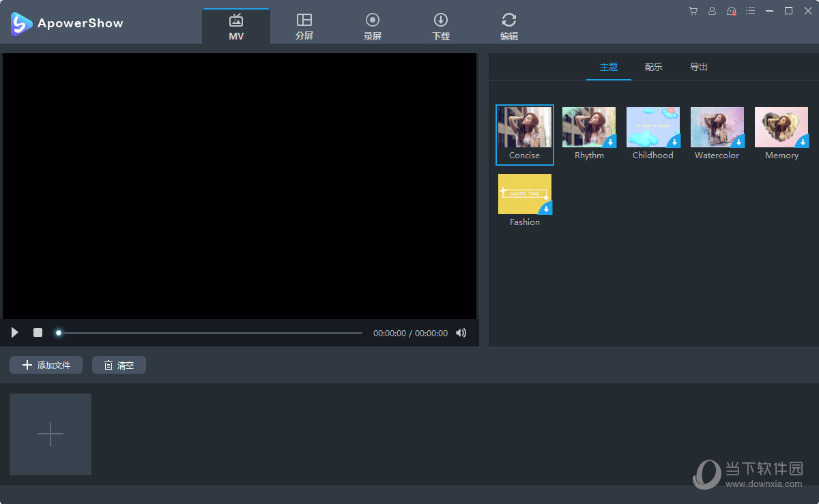The height and width of the screenshot is (504, 819).
Task: Click the large plus placeholder tile
Action: 51,434
